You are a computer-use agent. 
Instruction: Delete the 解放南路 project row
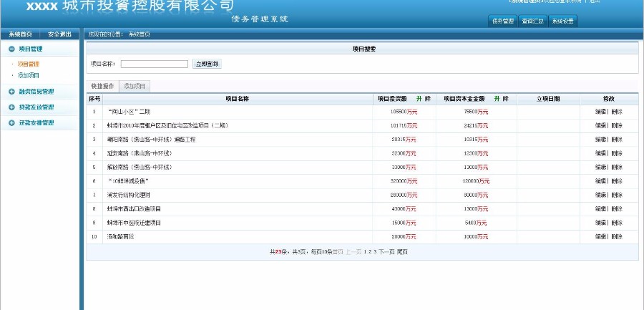pos(617,168)
